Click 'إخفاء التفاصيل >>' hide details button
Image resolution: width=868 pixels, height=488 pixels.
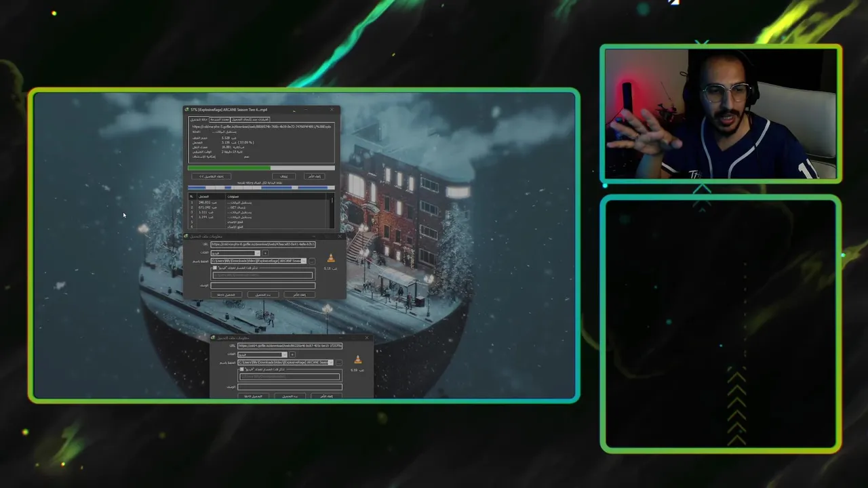(x=211, y=176)
